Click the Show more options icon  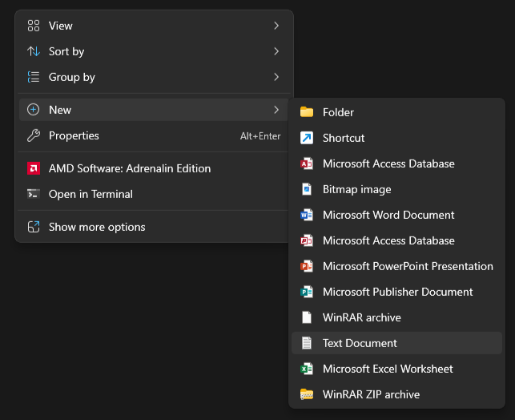tap(34, 227)
